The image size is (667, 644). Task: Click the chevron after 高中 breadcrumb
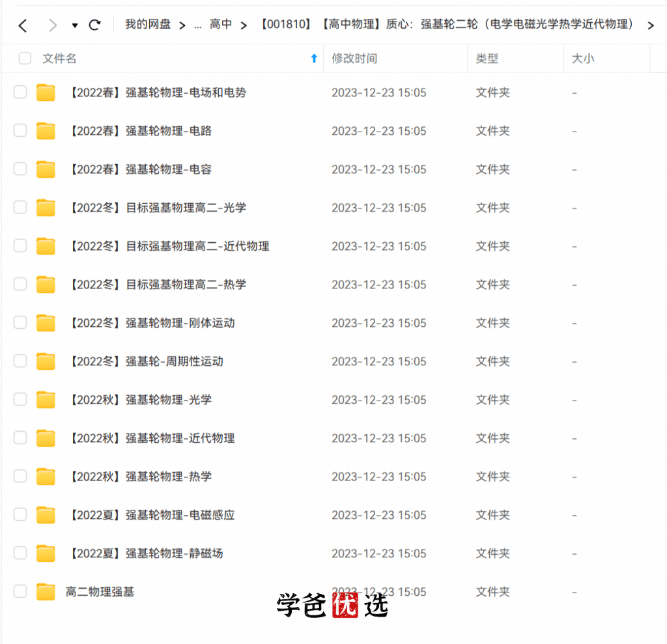tap(244, 25)
